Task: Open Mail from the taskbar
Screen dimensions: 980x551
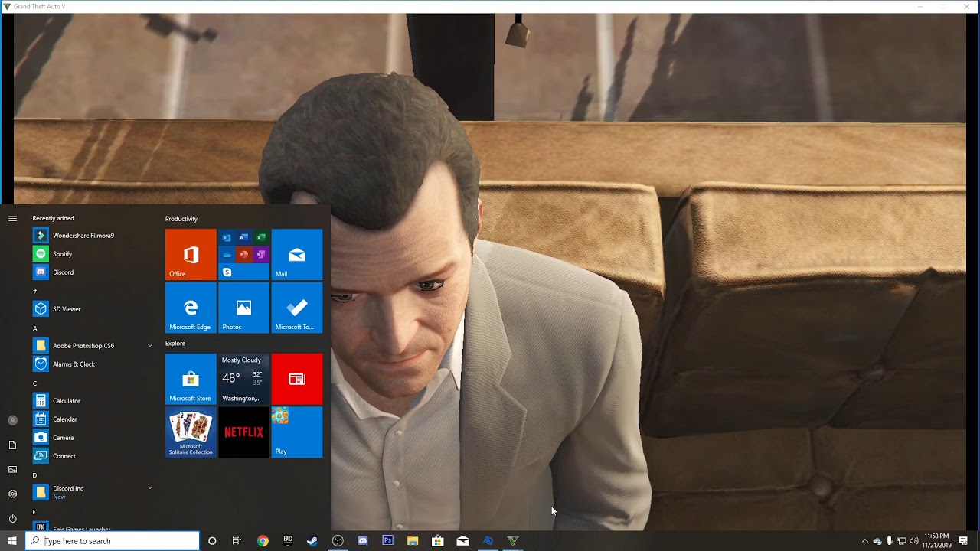Action: (462, 541)
